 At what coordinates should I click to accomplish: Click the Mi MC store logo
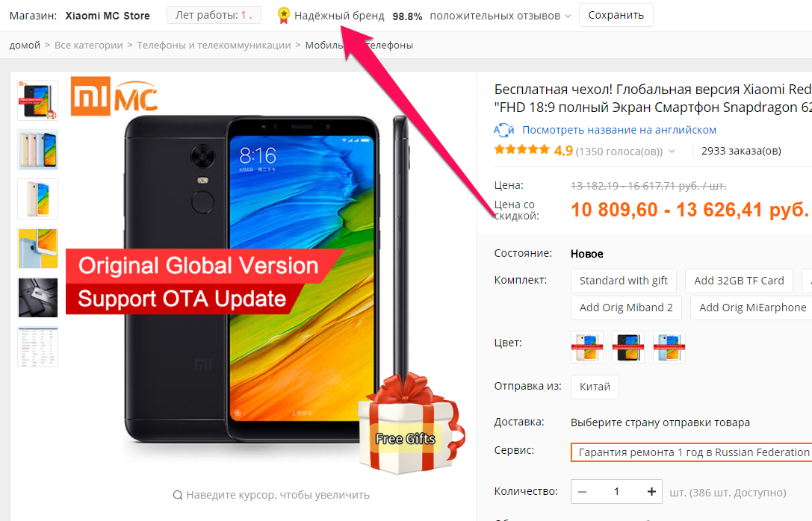click(114, 96)
